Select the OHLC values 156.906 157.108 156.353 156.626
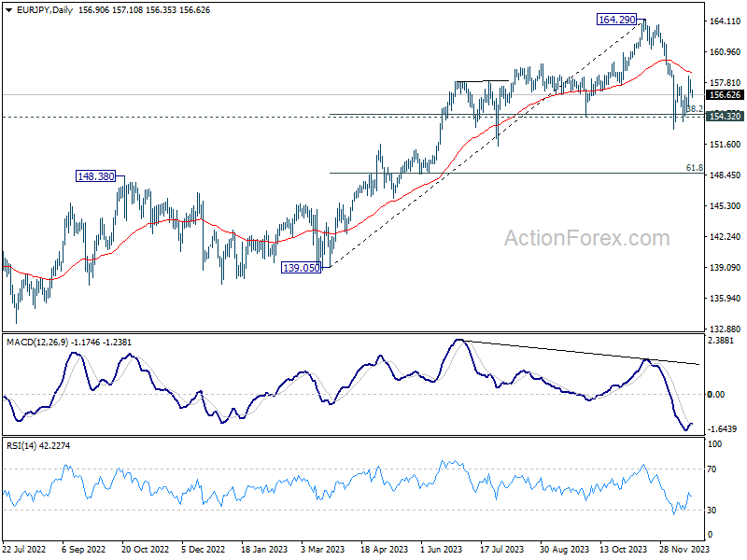 (x=144, y=10)
